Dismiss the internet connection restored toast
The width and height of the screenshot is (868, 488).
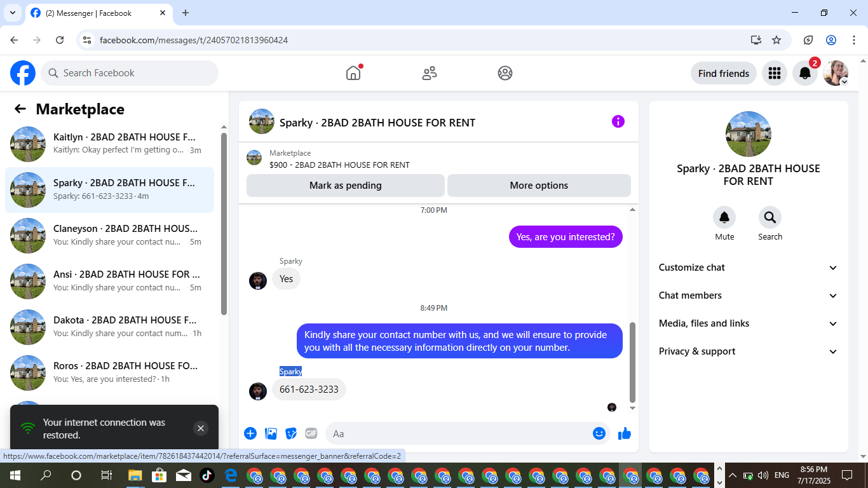[x=201, y=428]
